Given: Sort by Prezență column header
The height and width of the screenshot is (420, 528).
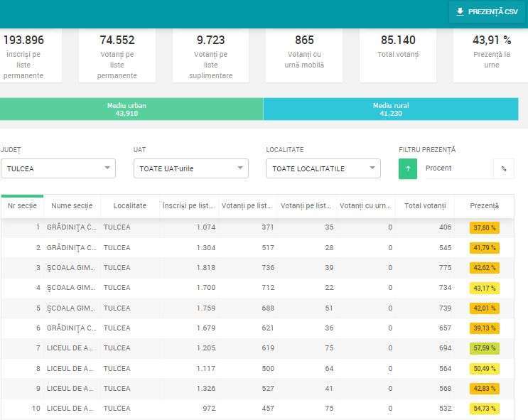Looking at the screenshot, I should [484, 205].
